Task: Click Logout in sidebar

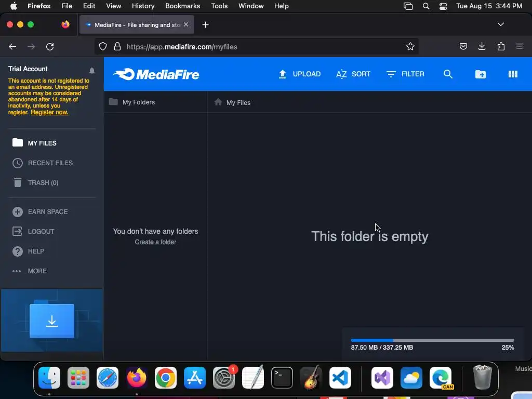Action: (x=33, y=231)
